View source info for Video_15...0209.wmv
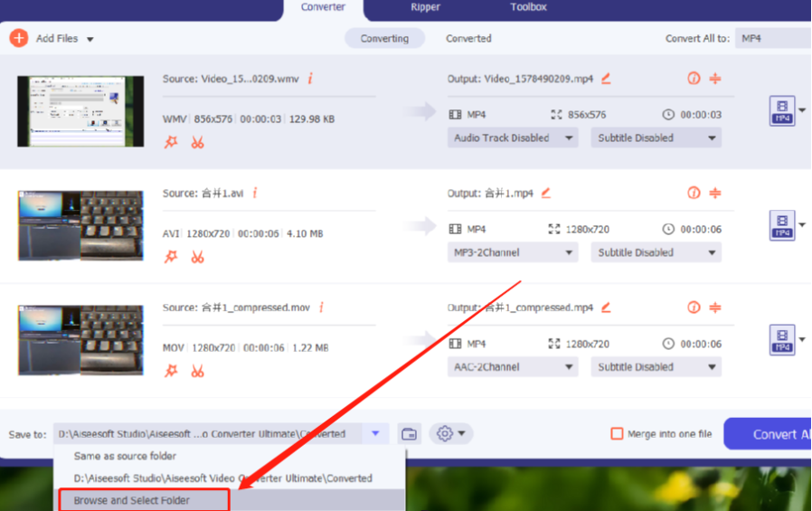Viewport: 812px width, 511px height. (x=310, y=79)
